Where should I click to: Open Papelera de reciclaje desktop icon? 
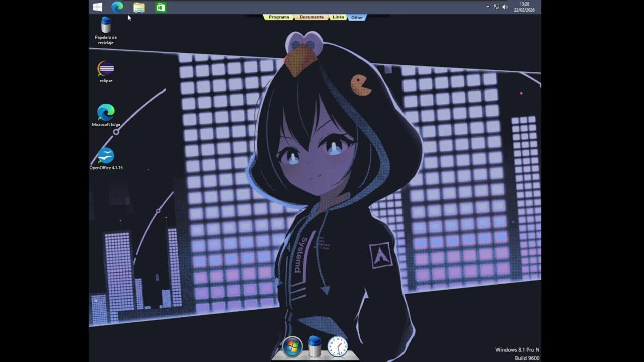tap(106, 31)
